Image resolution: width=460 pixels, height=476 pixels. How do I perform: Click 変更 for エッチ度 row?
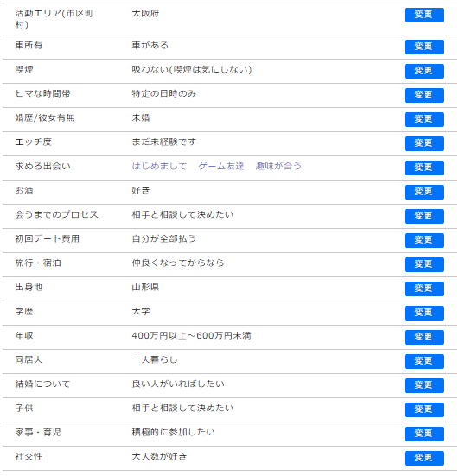(x=424, y=143)
